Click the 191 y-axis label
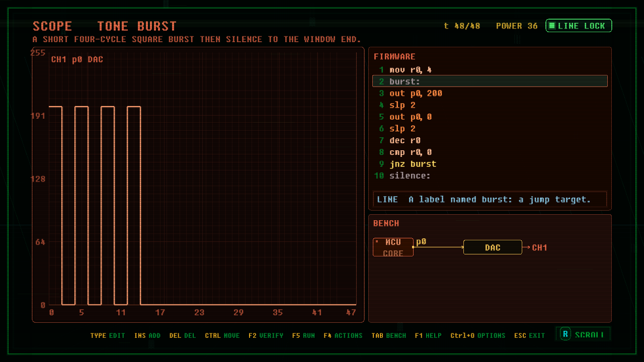This screenshot has width=644, height=362. [38, 116]
